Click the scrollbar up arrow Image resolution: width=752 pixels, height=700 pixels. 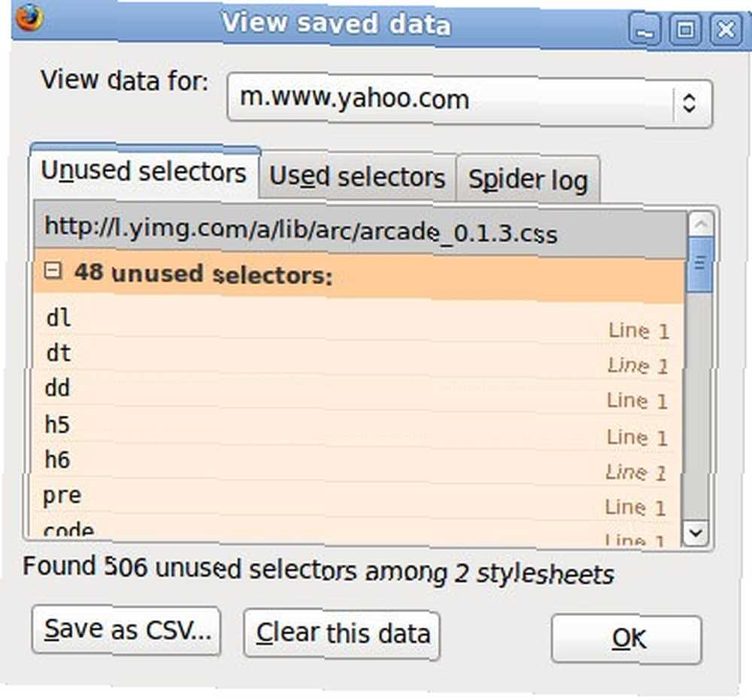[701, 224]
